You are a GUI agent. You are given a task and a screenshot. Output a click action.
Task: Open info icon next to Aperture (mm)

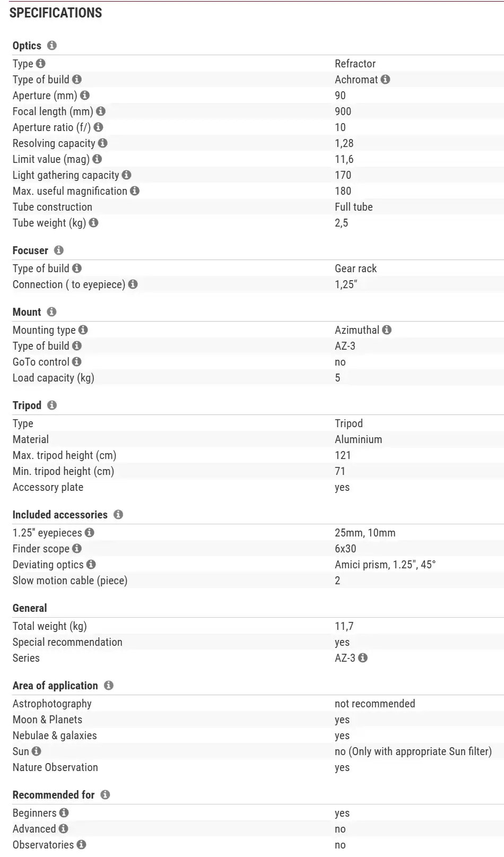85,96
